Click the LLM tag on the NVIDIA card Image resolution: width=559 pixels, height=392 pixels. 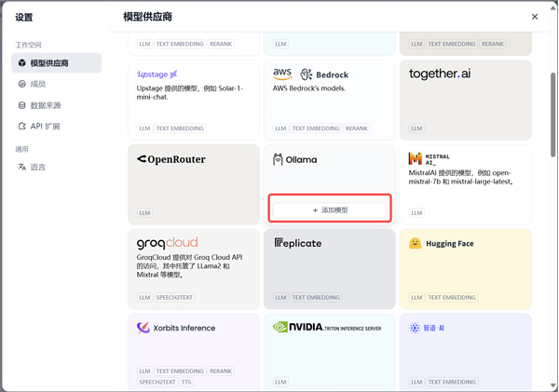281,382
